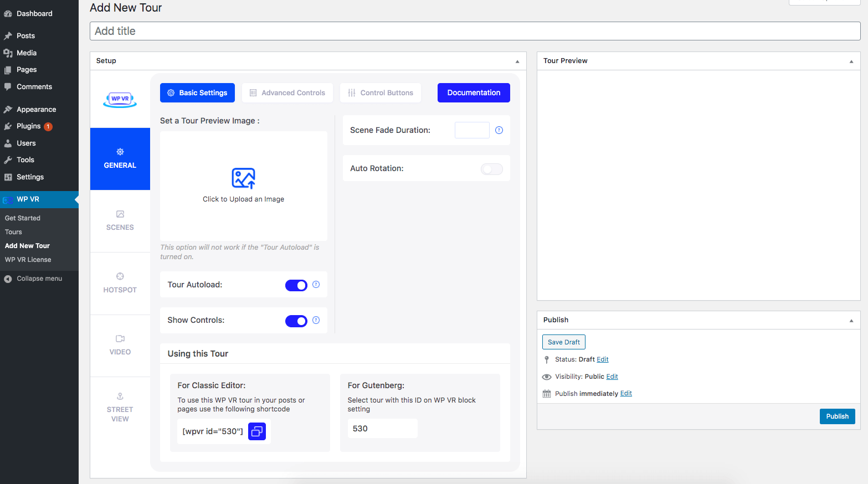
Task: Open Posts menu in sidebar
Action: (x=39, y=35)
